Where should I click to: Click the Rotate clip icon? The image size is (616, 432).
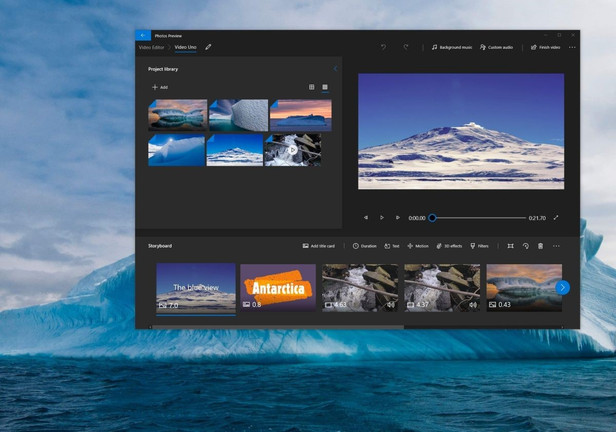[526, 245]
